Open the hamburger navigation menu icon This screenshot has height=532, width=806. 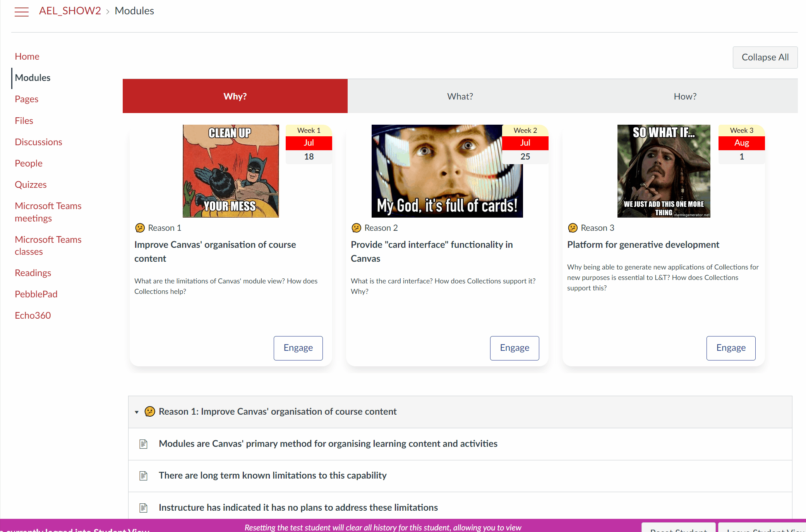pyautogui.click(x=22, y=12)
